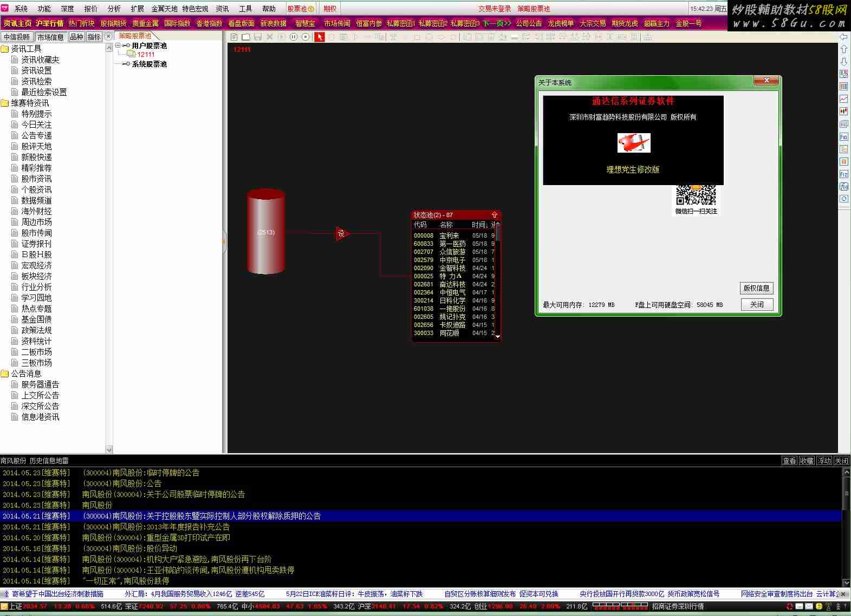Viewport: 851px width, 616px height.
Task: Click the orange notes icon in sidebar
Action: (844, 161)
